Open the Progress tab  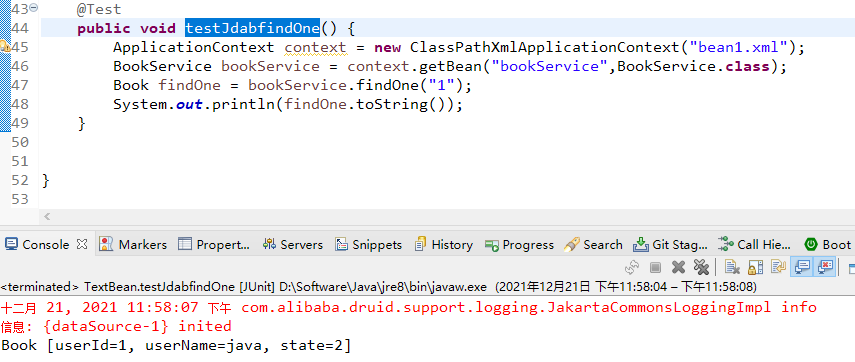pyautogui.click(x=520, y=244)
